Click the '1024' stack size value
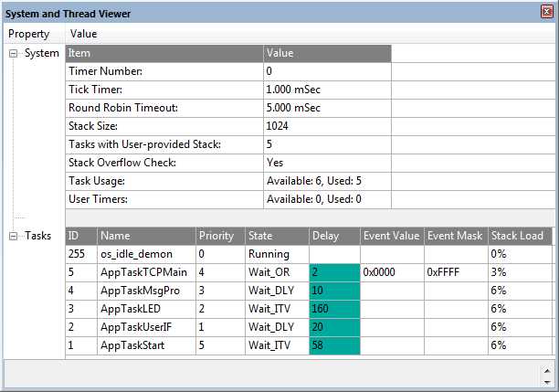The height and width of the screenshot is (392, 559). 277,126
